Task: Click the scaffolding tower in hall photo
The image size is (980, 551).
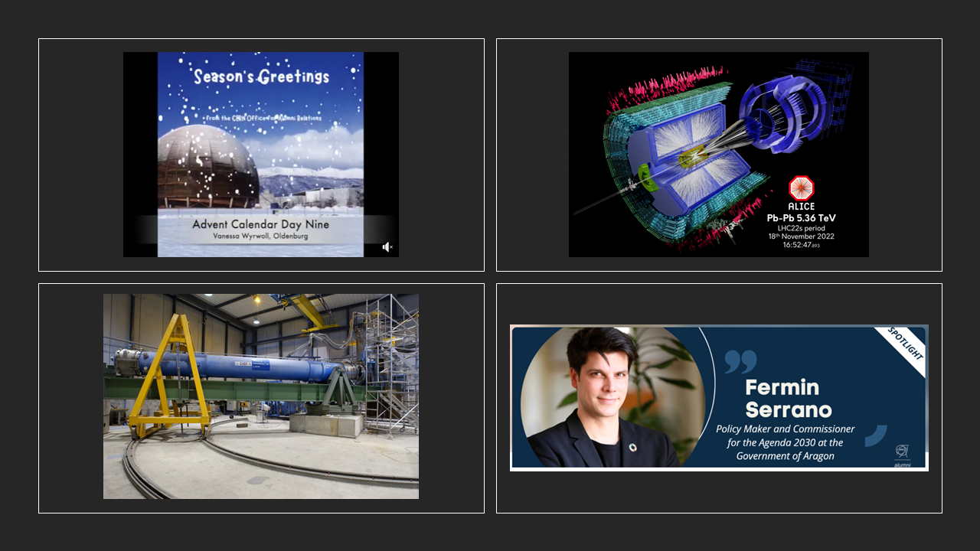Action: pyautogui.click(x=390, y=352)
